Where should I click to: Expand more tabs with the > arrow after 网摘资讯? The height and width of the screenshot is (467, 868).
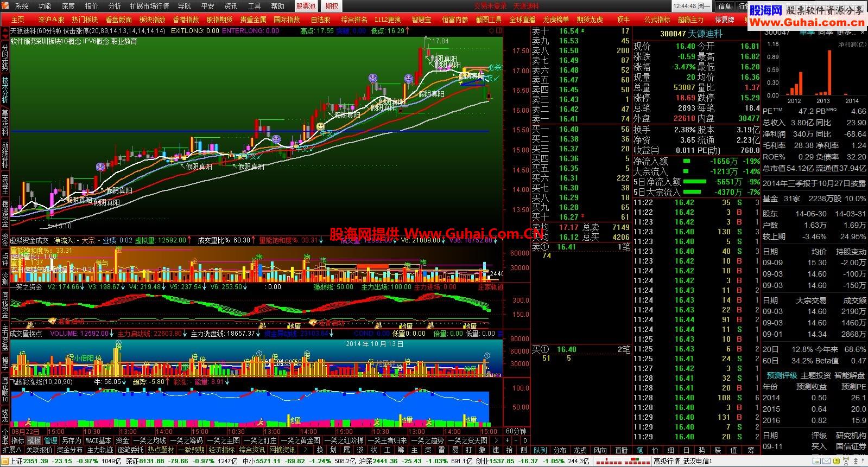tap(306, 450)
